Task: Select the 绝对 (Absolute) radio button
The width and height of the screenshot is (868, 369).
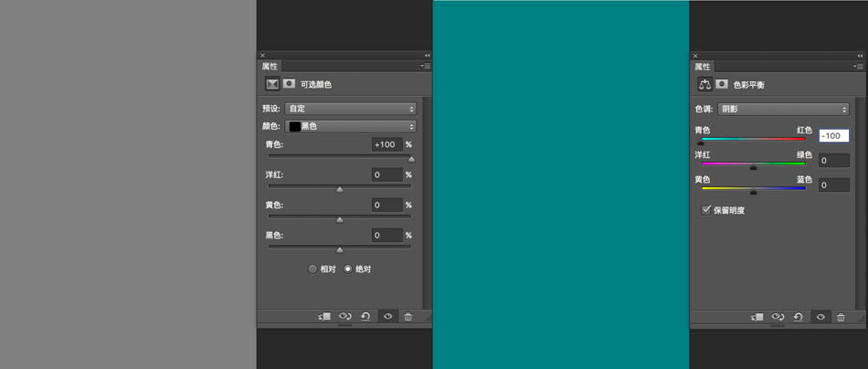Action: tap(347, 269)
